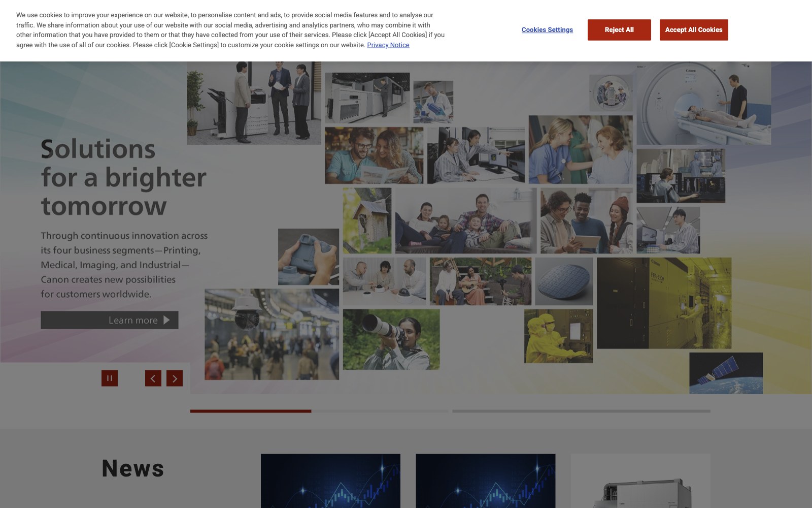Click the security camera station photo
Image resolution: width=812 pixels, height=508 pixels.
(272, 334)
